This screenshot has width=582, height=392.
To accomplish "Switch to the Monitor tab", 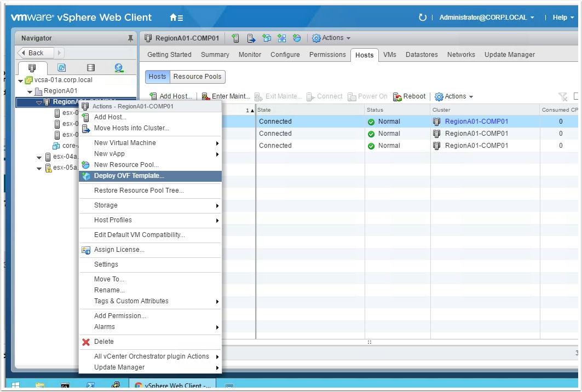I will coord(250,55).
